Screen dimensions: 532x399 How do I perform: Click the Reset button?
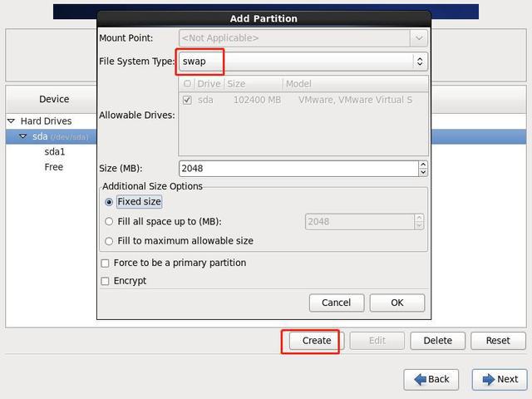498,341
